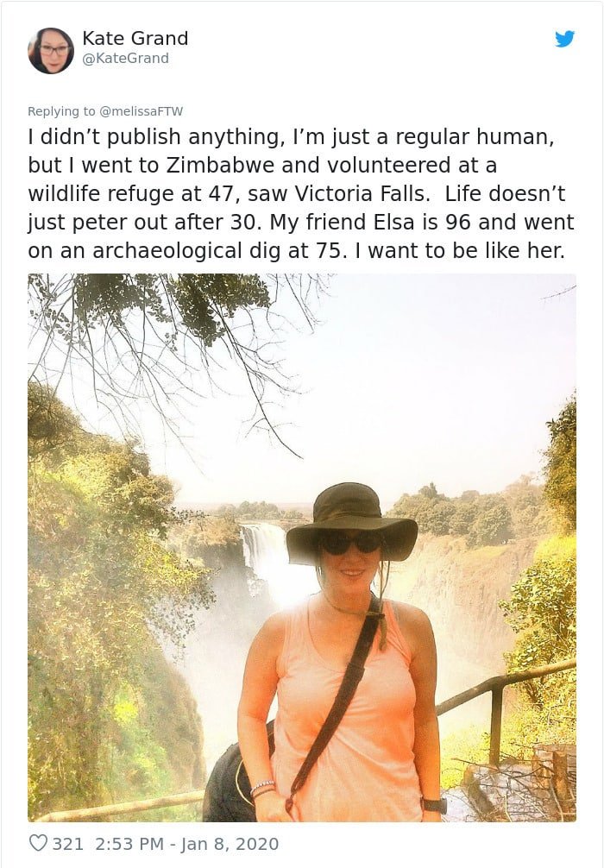Click Kate Grand's profile avatar
The image size is (604, 868).
tap(51, 50)
